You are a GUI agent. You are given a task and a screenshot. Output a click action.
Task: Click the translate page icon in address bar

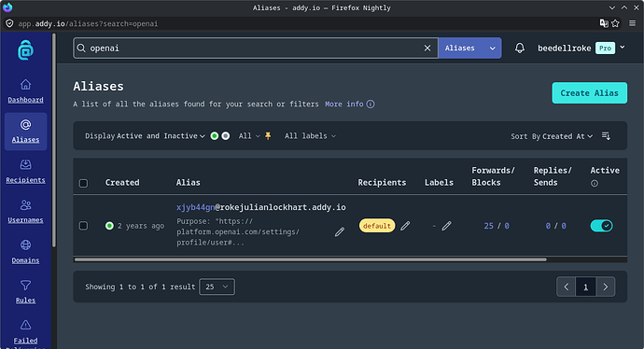pos(604,23)
